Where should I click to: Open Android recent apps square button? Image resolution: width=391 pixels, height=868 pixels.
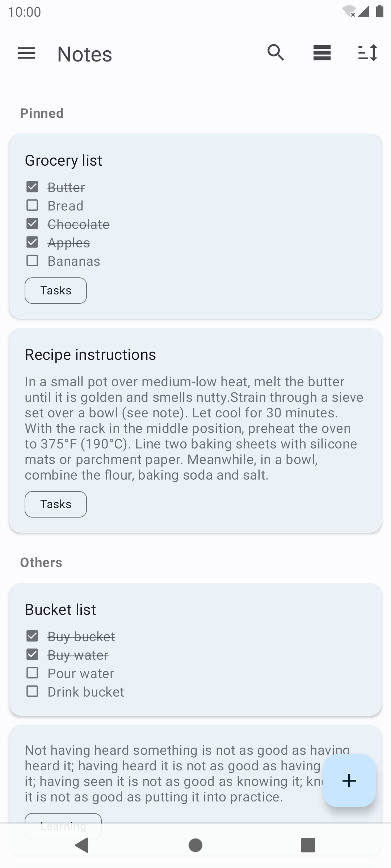coord(308,845)
